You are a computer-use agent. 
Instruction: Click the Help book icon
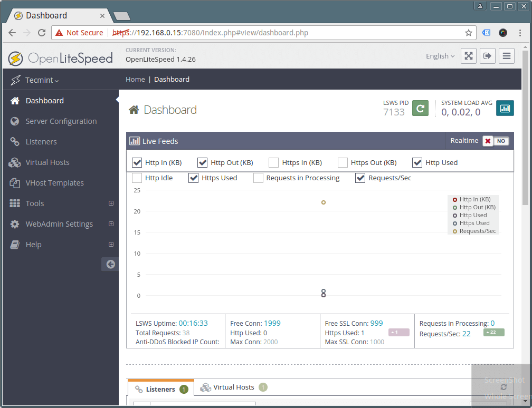(15, 245)
